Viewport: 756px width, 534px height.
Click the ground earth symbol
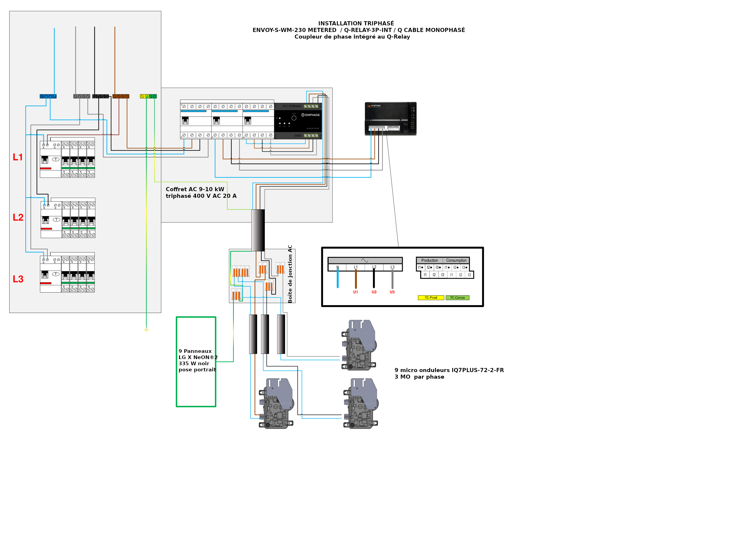point(147,330)
